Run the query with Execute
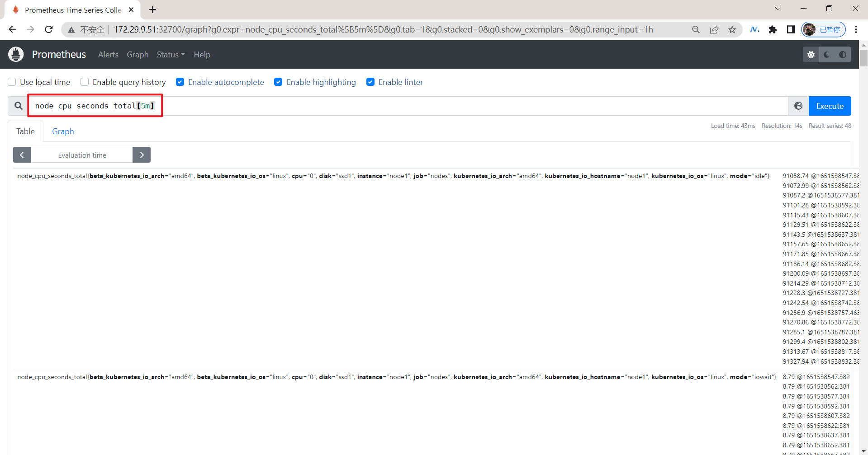 point(830,106)
